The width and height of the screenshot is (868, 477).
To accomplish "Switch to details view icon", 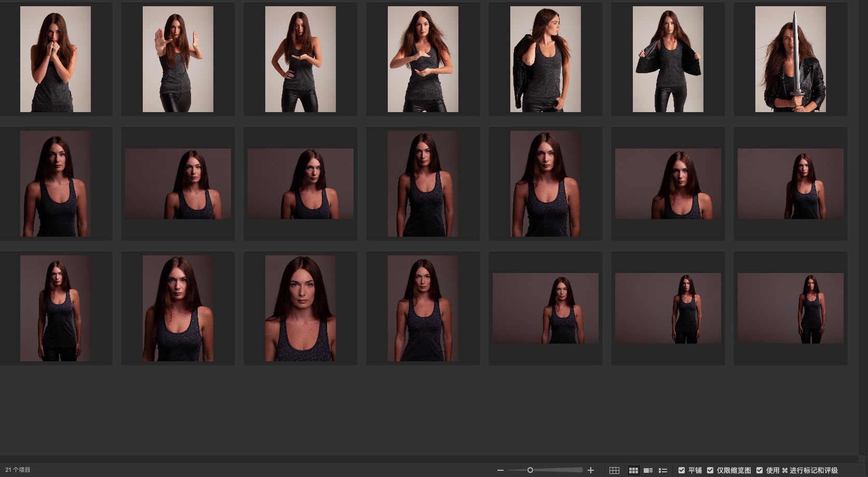I will point(648,470).
